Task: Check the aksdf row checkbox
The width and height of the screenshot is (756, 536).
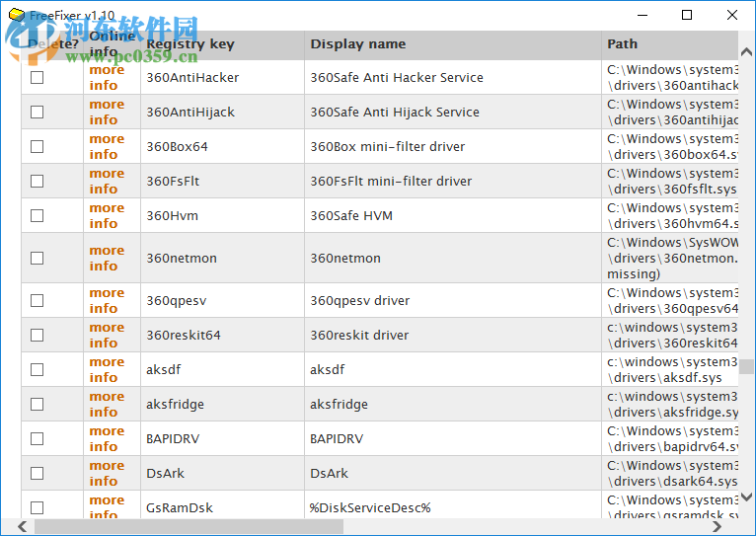Action: point(38,370)
